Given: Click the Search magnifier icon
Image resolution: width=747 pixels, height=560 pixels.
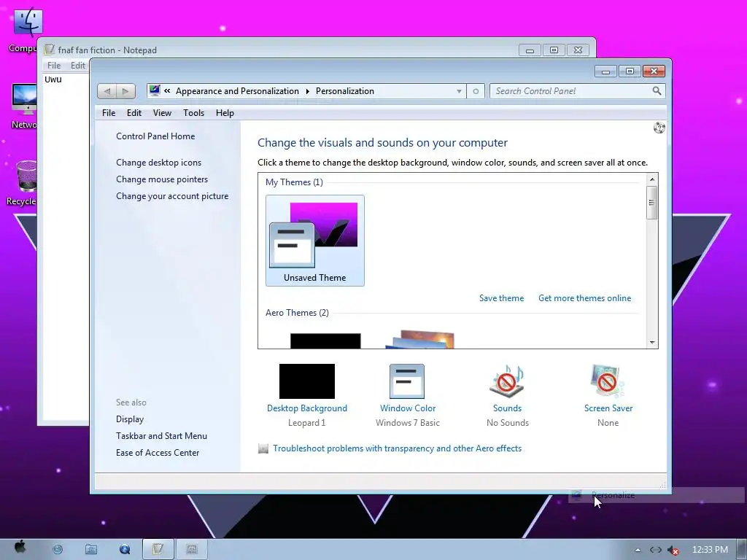Looking at the screenshot, I should 657,90.
